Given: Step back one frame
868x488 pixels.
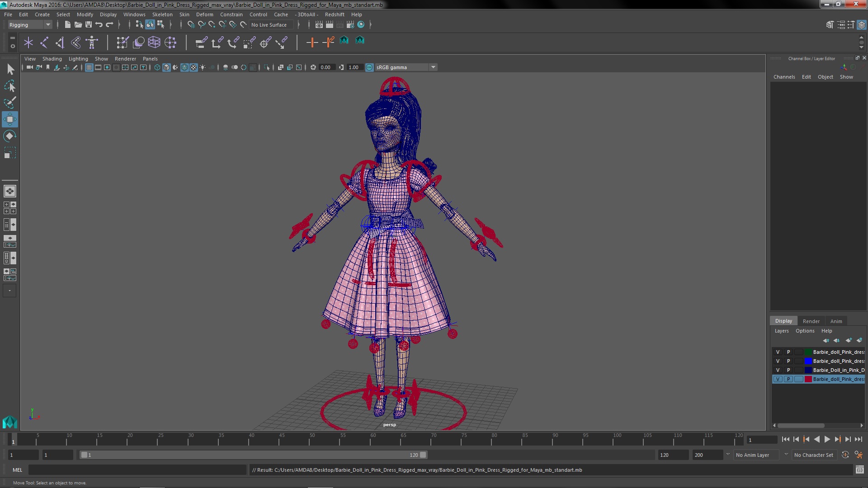Looking at the screenshot, I should [x=796, y=439].
